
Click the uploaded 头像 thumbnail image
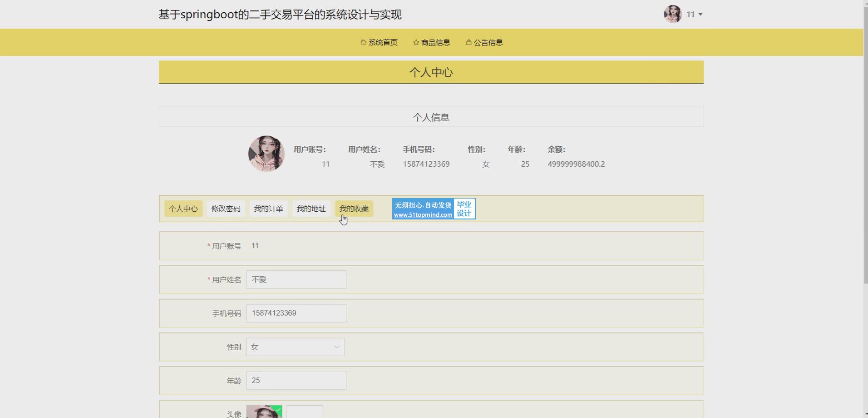(x=264, y=412)
